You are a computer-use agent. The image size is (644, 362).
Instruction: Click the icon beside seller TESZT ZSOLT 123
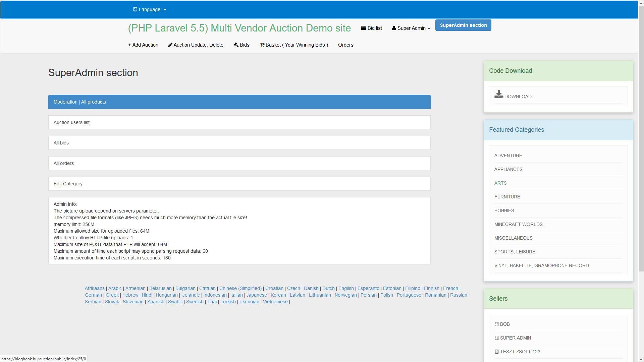(x=496, y=352)
